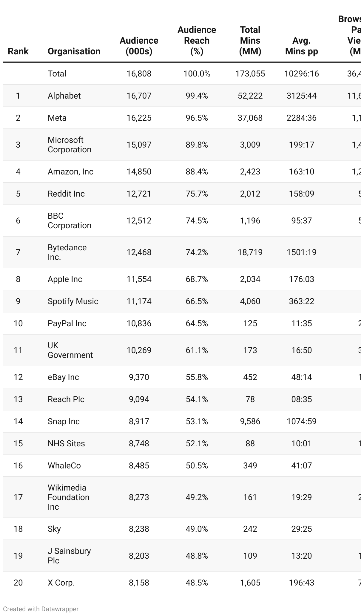364x616 pixels.
Task: Select the Audience Reach (%) header
Action: (197, 40)
